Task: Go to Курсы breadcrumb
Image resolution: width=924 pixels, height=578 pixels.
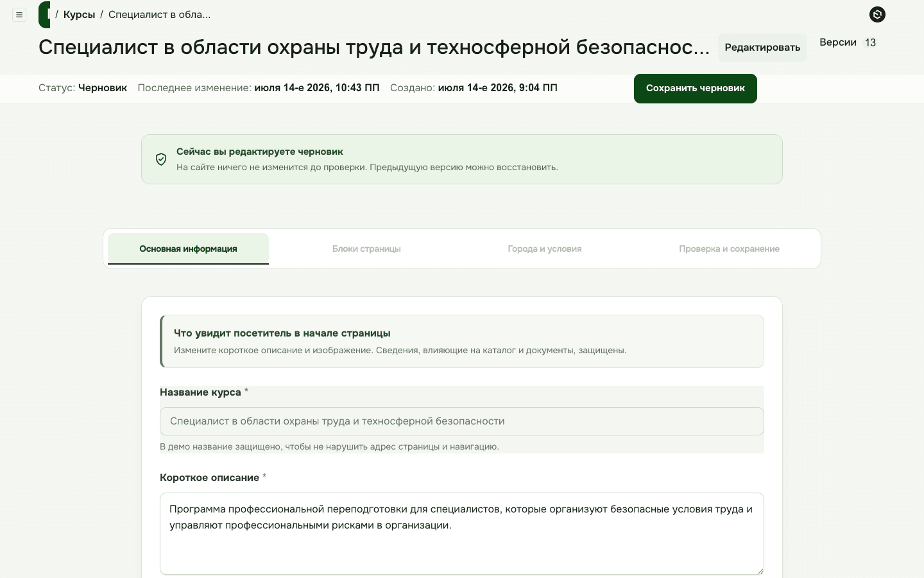Action: click(79, 15)
